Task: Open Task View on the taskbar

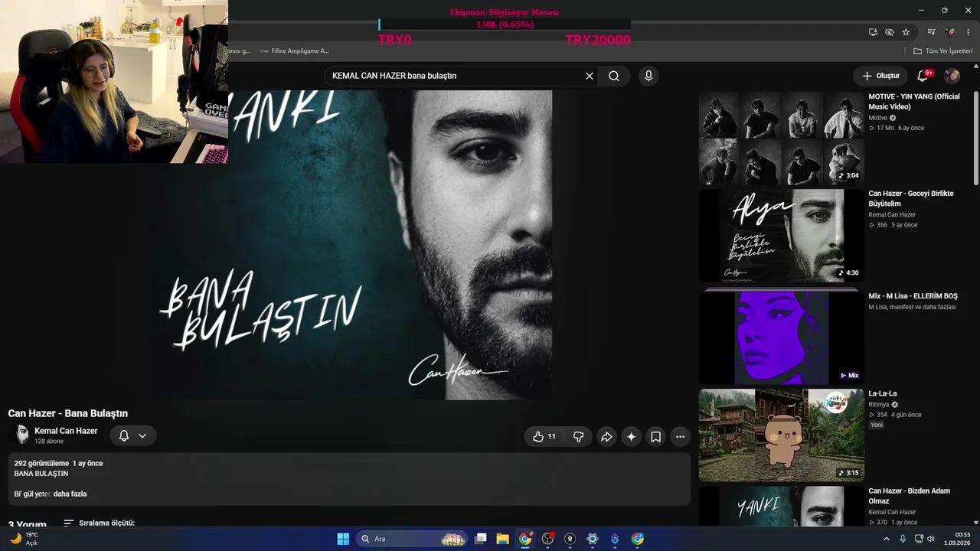Action: coord(480,539)
